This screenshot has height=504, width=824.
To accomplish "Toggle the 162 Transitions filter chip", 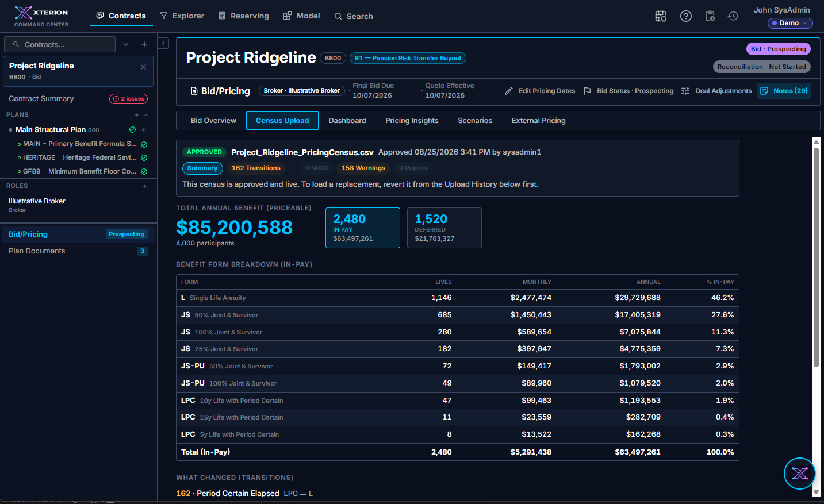I will coord(256,168).
